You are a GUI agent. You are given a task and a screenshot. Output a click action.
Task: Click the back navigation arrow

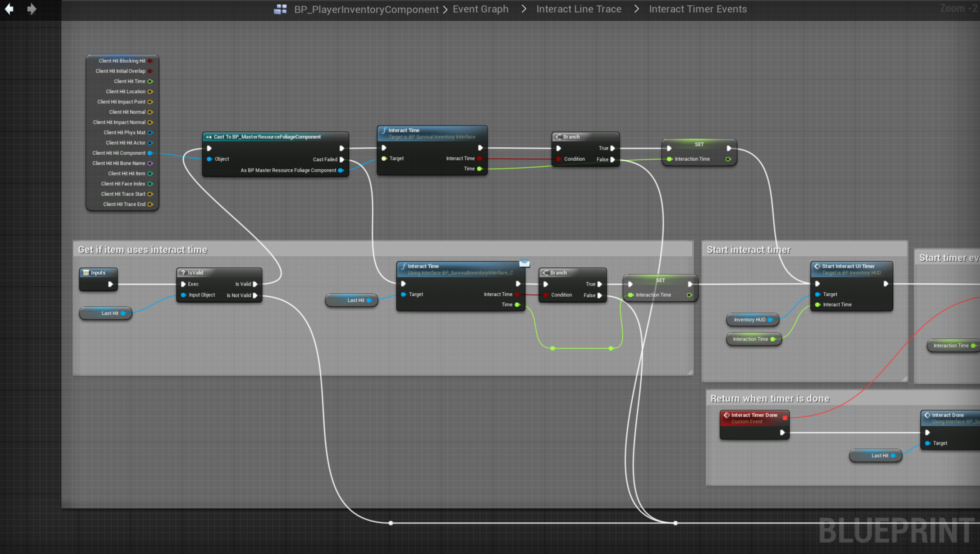click(x=9, y=9)
